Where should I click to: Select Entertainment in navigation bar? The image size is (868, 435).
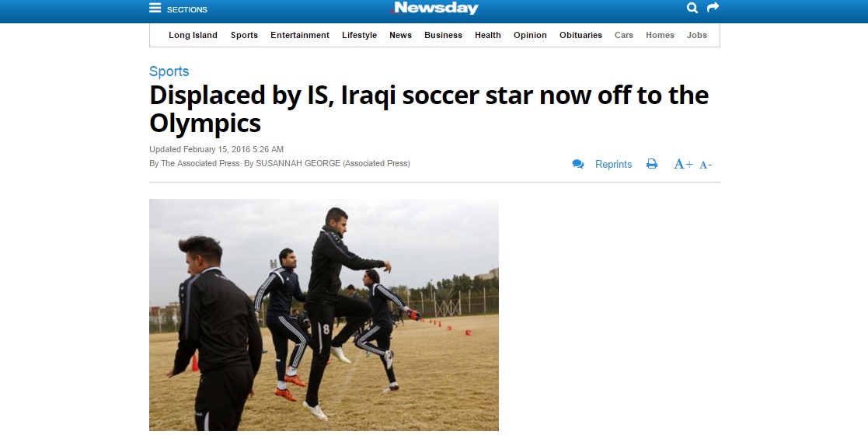click(299, 35)
